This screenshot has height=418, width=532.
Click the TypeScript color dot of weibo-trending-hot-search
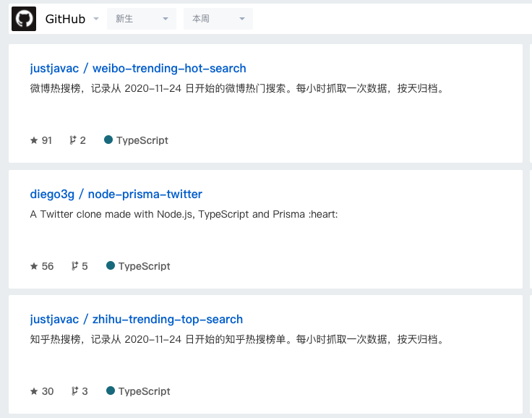pos(108,140)
